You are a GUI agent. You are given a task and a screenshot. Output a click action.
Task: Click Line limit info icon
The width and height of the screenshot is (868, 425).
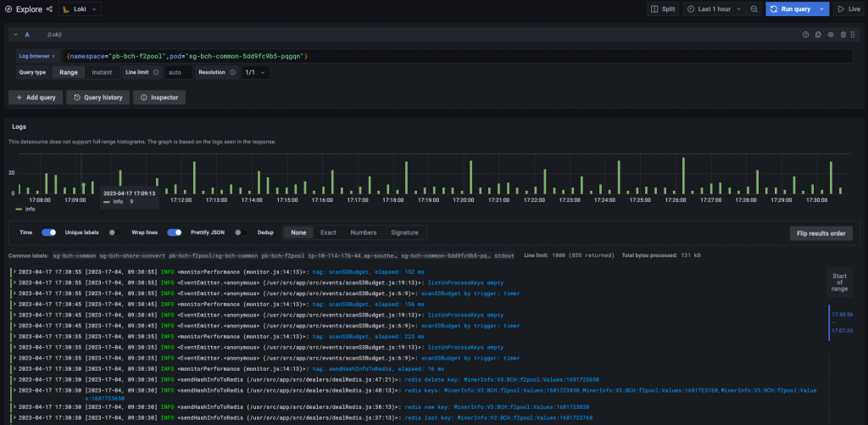tap(156, 72)
